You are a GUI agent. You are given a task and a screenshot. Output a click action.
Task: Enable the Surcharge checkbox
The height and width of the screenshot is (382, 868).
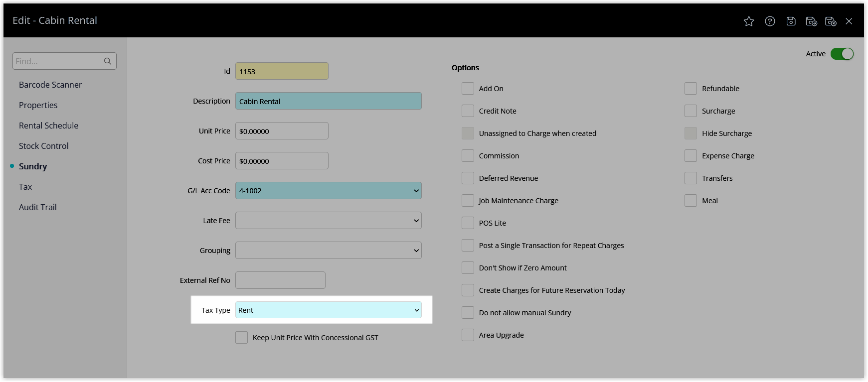click(x=691, y=111)
